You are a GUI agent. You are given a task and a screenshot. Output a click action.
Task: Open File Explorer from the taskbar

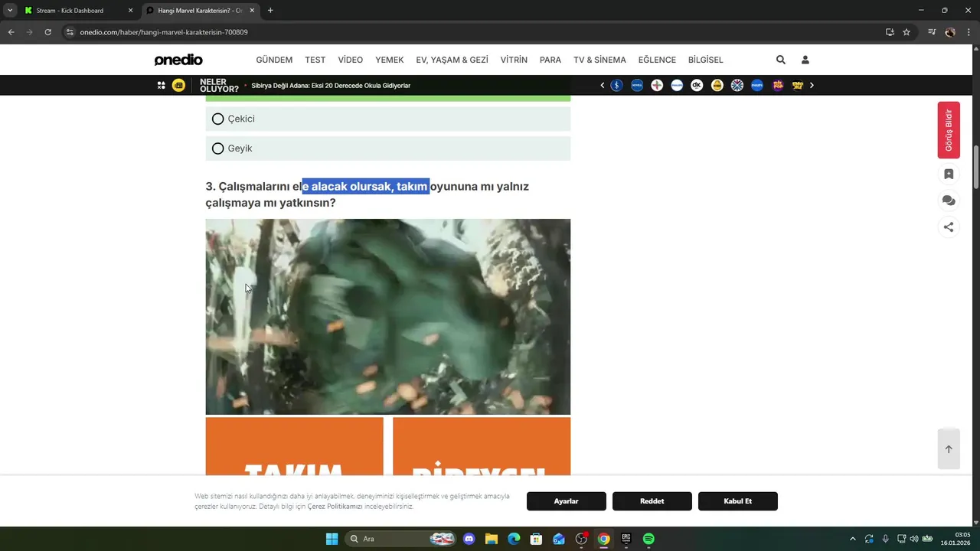[491, 539]
